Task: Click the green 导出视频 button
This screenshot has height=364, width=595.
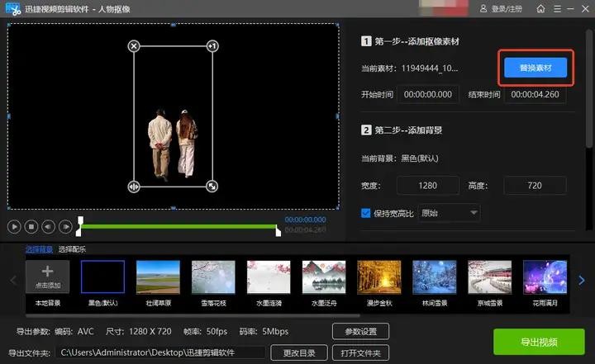Action: pos(540,342)
